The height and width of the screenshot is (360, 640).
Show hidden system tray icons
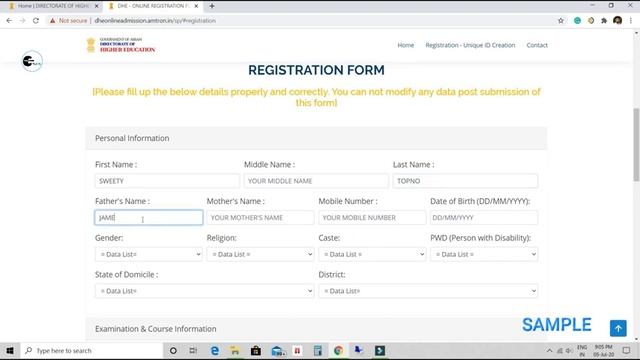click(x=549, y=351)
